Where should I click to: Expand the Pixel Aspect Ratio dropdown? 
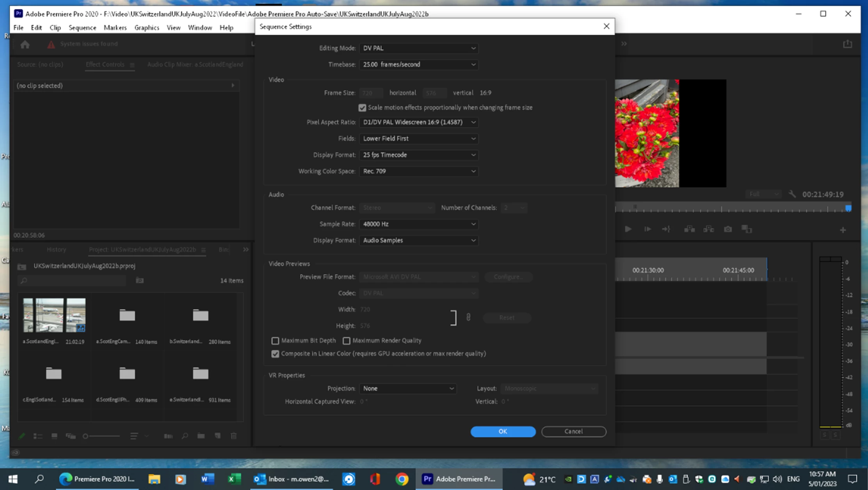(418, 122)
